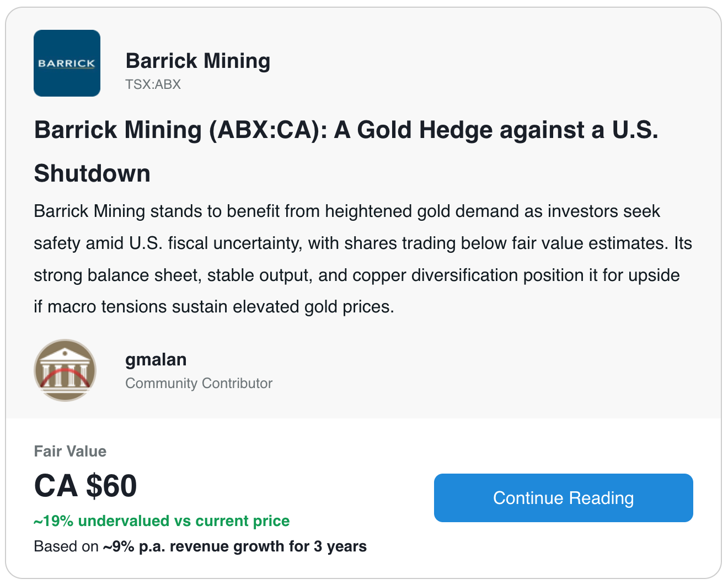This screenshot has height=584, width=728.
Task: Click the Community Contributor label
Action: click(199, 383)
